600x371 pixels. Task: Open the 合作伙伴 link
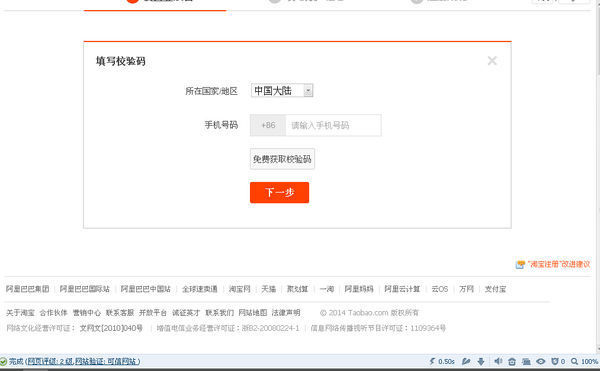[x=54, y=313]
